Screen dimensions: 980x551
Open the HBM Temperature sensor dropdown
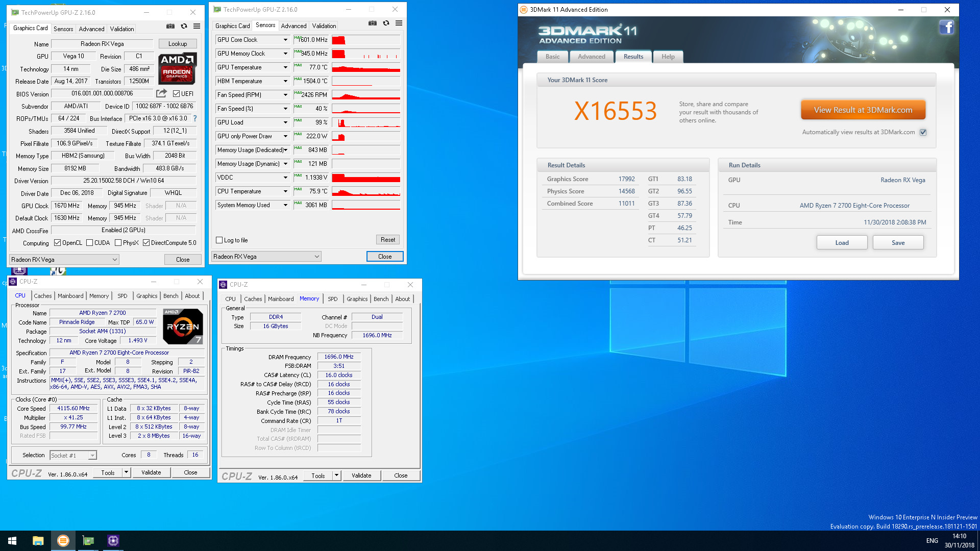(285, 81)
